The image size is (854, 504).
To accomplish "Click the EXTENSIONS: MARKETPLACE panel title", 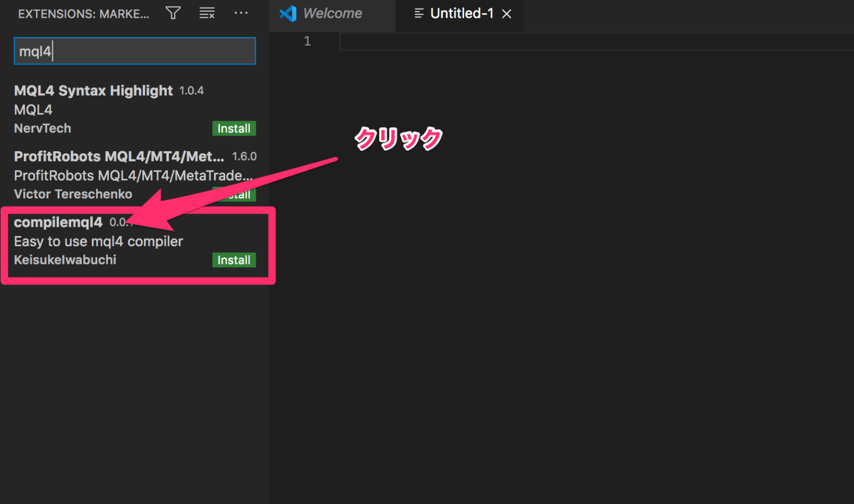I will (83, 14).
